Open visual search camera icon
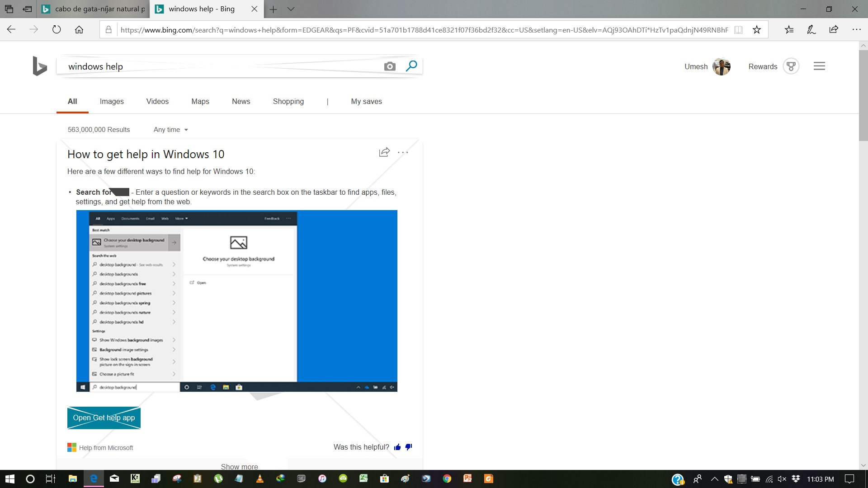 [x=390, y=66]
